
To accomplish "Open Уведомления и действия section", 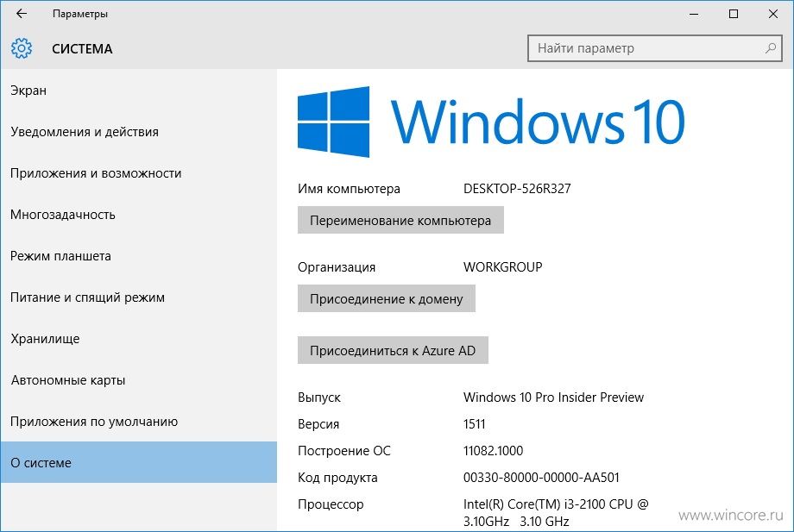I will pyautogui.click(x=139, y=132).
